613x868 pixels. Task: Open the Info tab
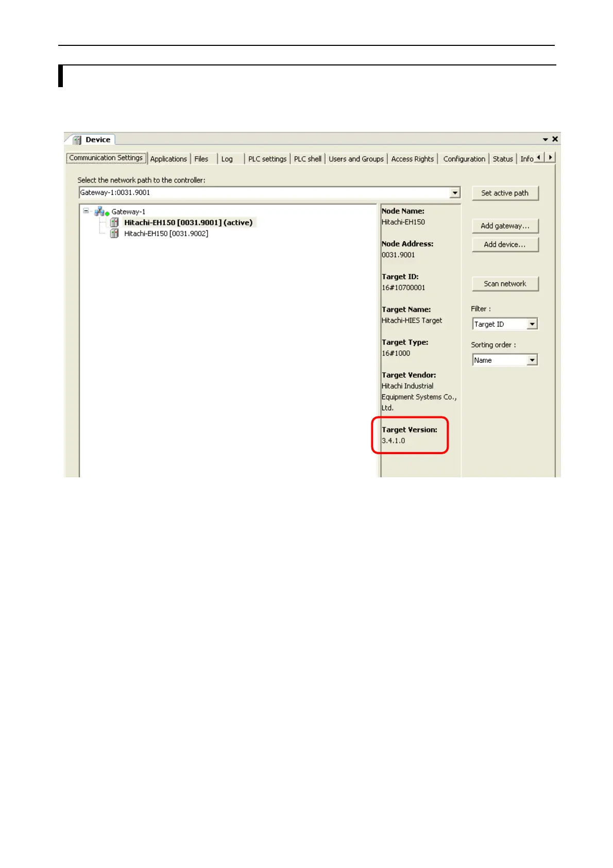(526, 159)
